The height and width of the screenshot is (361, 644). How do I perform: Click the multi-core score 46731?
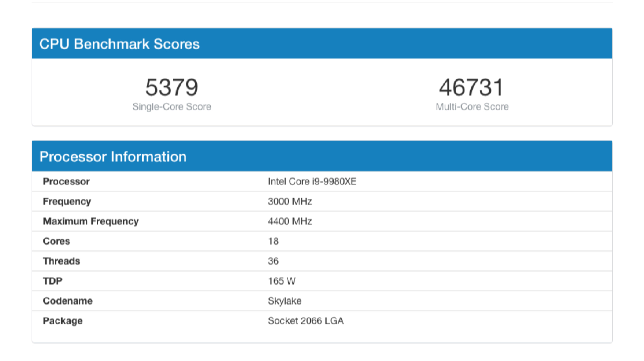tap(471, 87)
